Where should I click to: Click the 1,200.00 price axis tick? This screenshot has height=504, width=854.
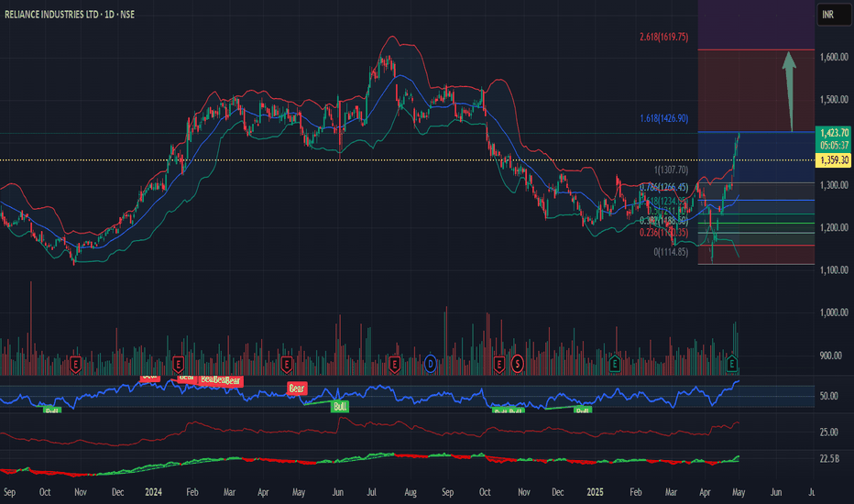coord(834,227)
